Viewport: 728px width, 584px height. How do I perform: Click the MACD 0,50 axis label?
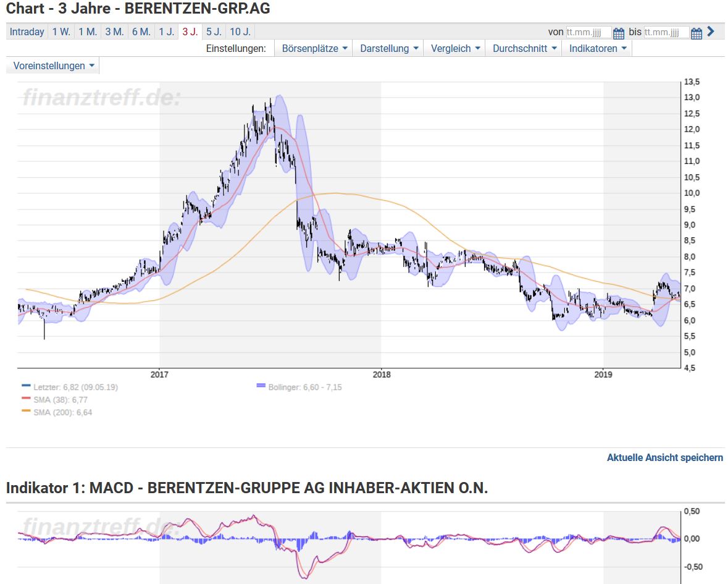coord(692,512)
